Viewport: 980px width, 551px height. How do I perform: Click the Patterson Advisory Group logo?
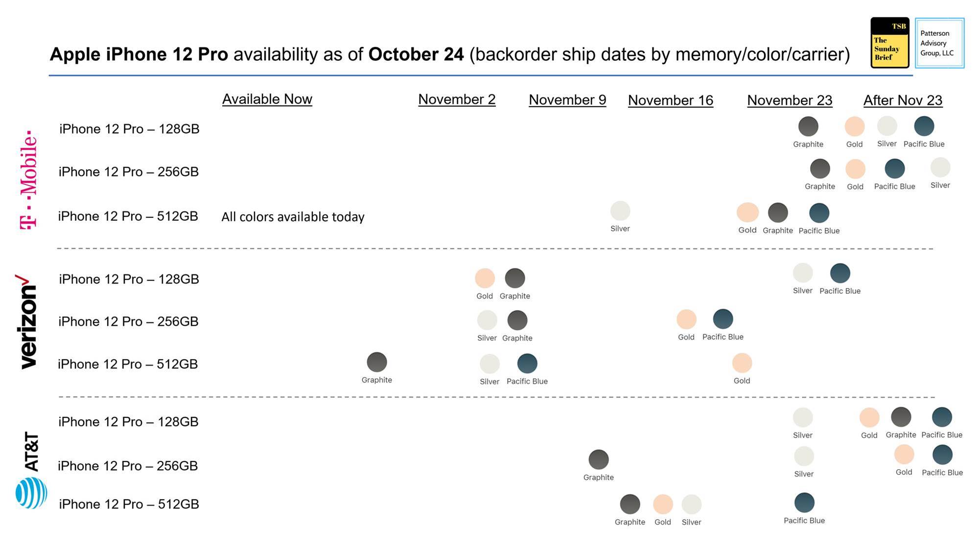point(939,43)
